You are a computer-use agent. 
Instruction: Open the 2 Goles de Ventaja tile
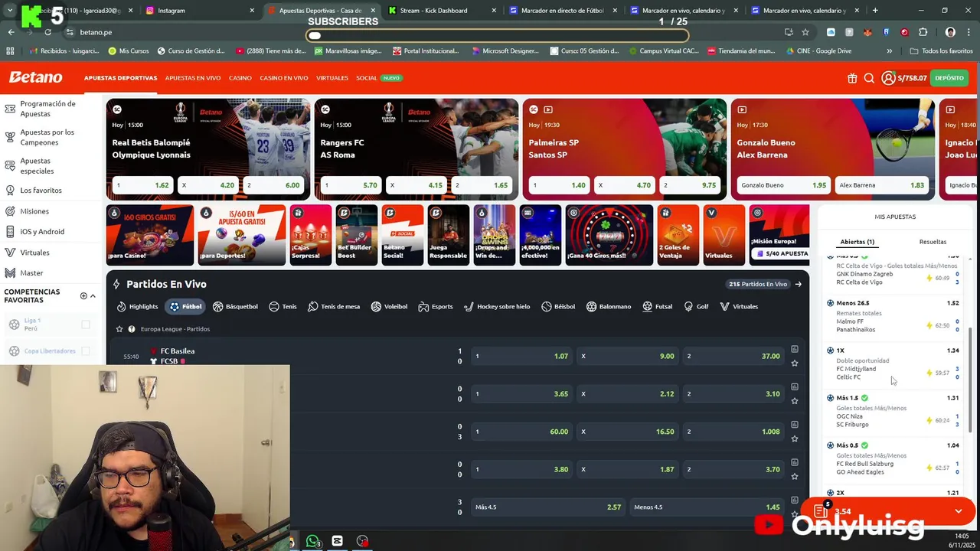(678, 235)
